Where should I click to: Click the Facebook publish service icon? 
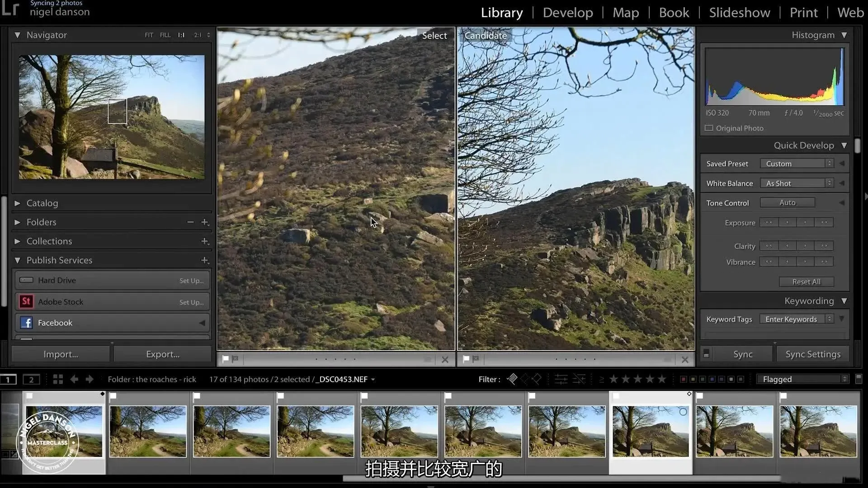[x=26, y=323]
